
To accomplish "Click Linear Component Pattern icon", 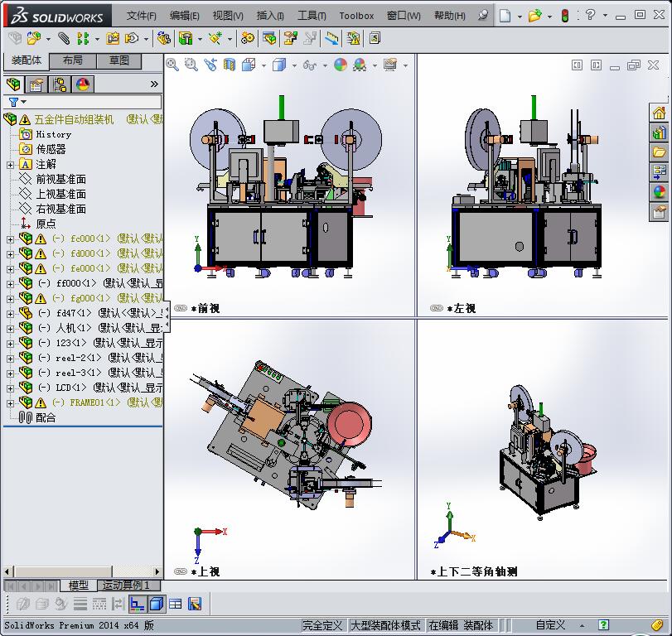I will point(83,39).
